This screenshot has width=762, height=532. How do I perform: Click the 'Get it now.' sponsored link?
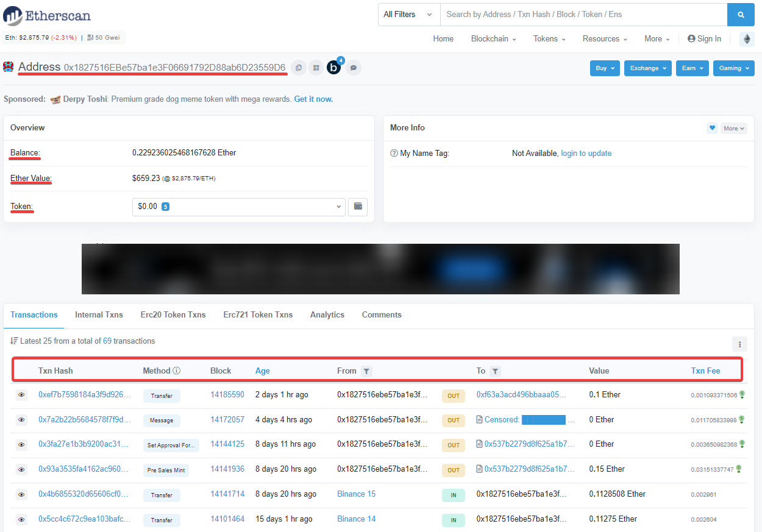[x=313, y=99]
